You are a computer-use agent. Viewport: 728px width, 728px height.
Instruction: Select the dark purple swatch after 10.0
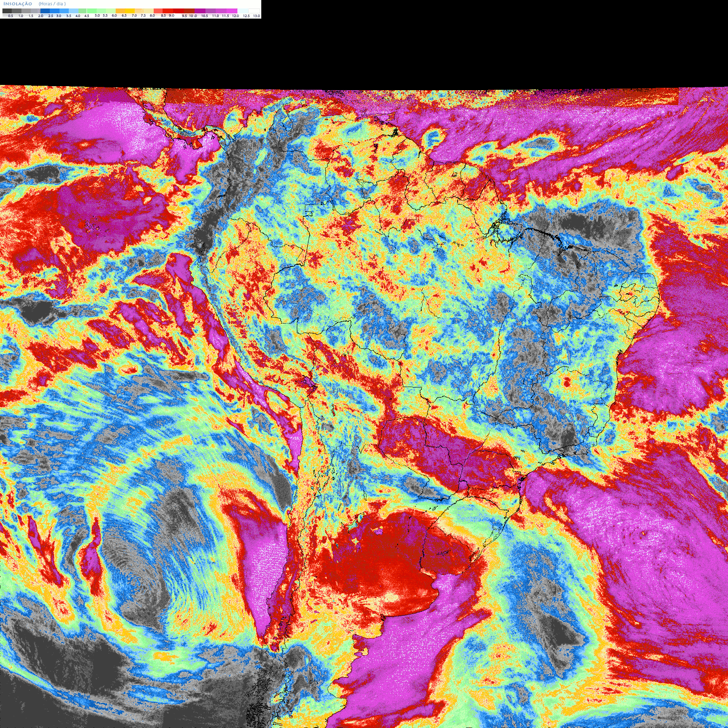(200, 11)
